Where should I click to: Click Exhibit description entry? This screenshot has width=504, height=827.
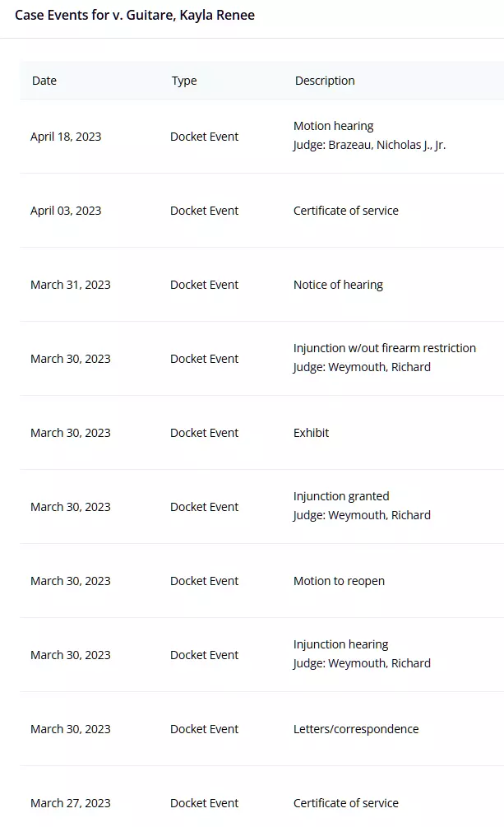click(311, 433)
